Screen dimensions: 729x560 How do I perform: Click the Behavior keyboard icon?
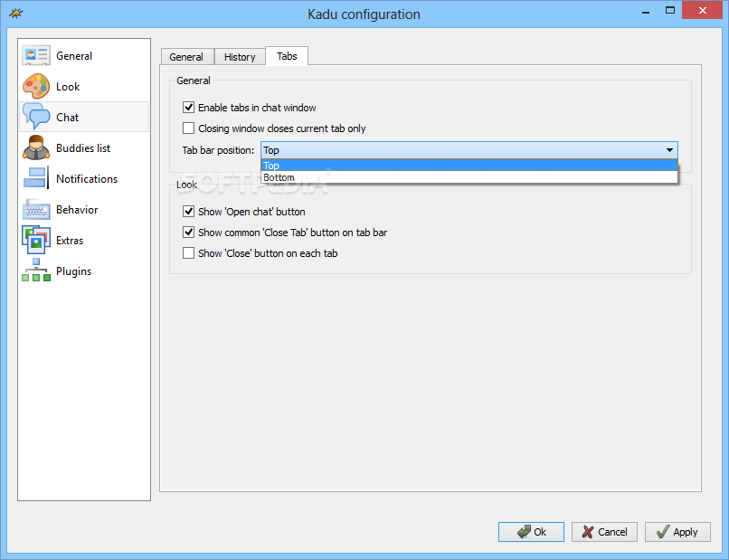click(x=36, y=209)
